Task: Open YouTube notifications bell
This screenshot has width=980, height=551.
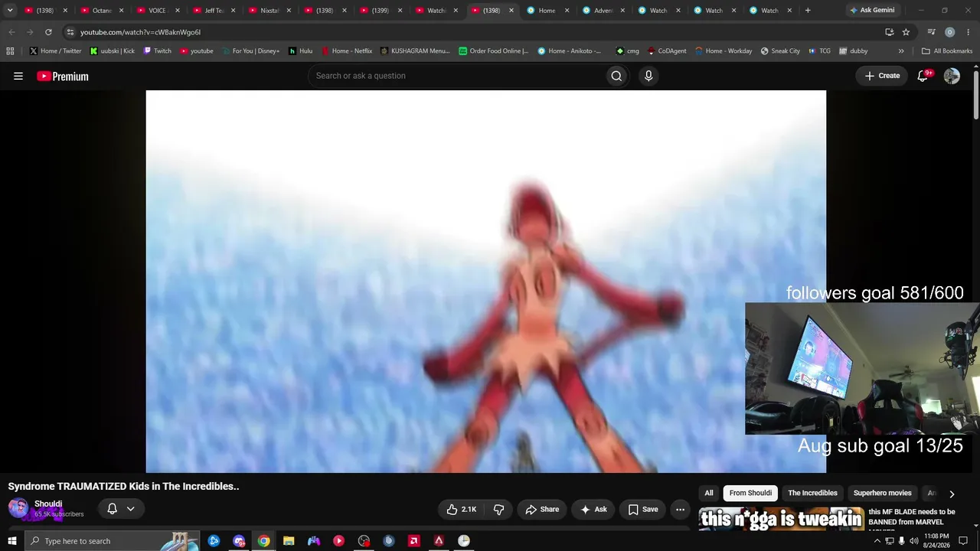Action: click(923, 76)
